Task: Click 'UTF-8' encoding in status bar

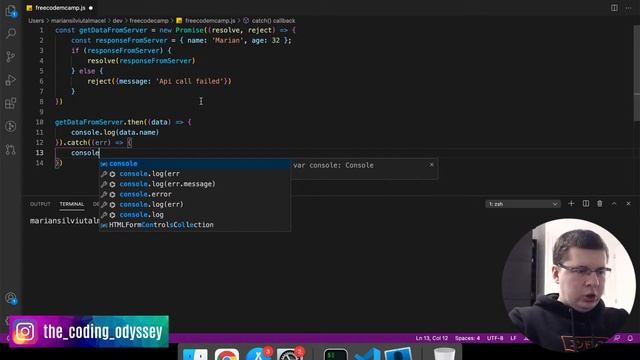Action: pyautogui.click(x=495, y=338)
